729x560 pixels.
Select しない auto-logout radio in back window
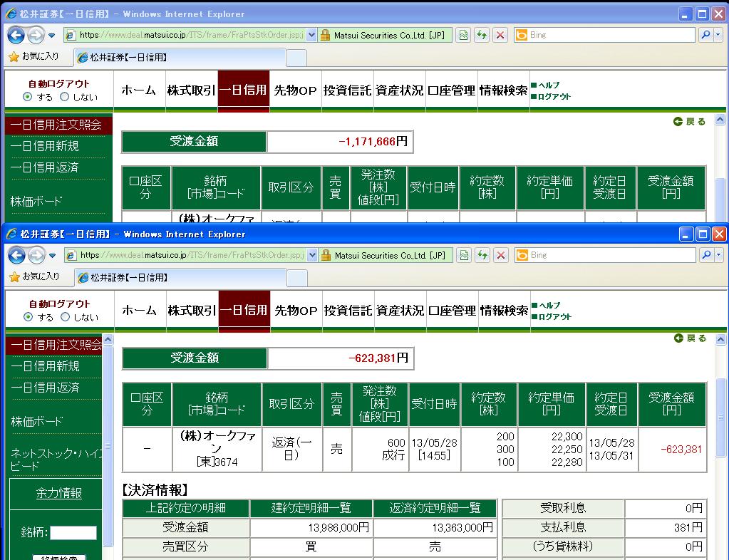pos(65,97)
